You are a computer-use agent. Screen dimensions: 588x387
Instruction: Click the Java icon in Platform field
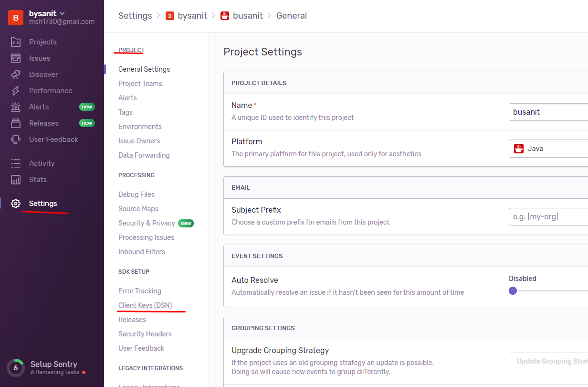(x=519, y=149)
